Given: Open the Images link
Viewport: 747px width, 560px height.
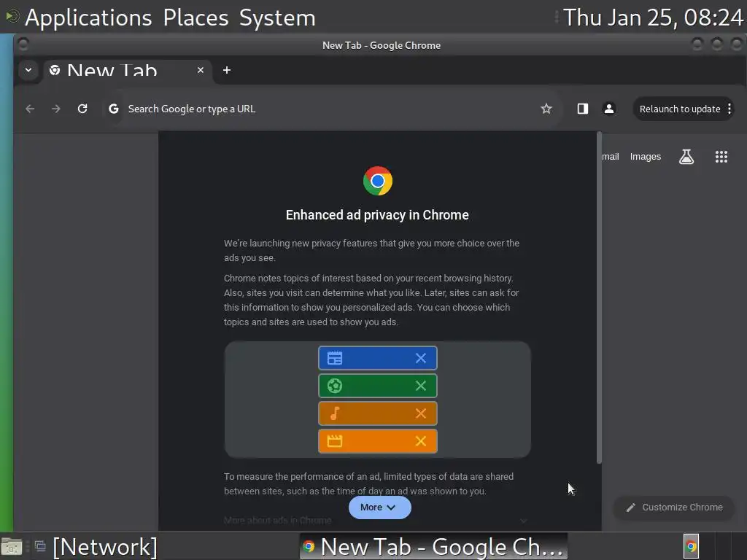Looking at the screenshot, I should (x=645, y=157).
